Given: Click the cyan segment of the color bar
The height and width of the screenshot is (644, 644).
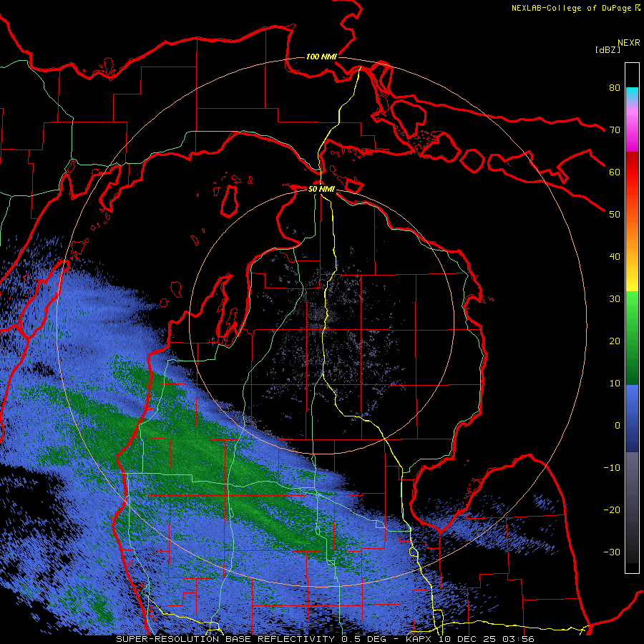Looking at the screenshot, I should tap(632, 94).
